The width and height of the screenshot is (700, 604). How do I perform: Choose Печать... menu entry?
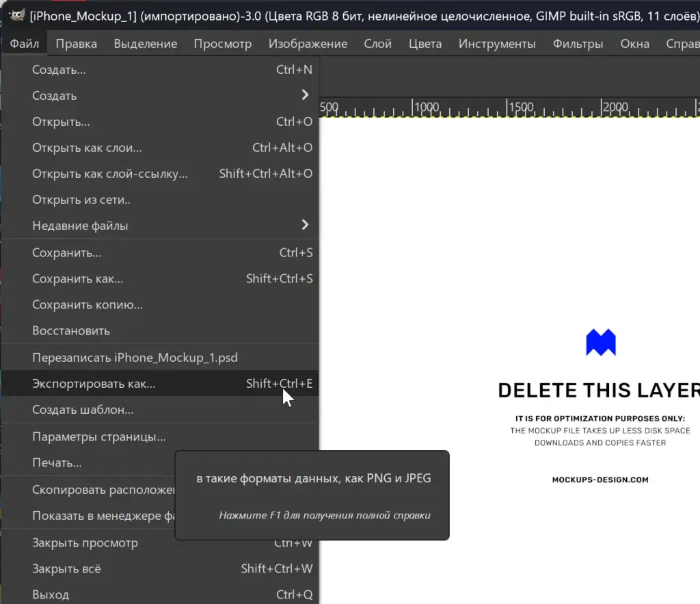[x=88, y=463]
